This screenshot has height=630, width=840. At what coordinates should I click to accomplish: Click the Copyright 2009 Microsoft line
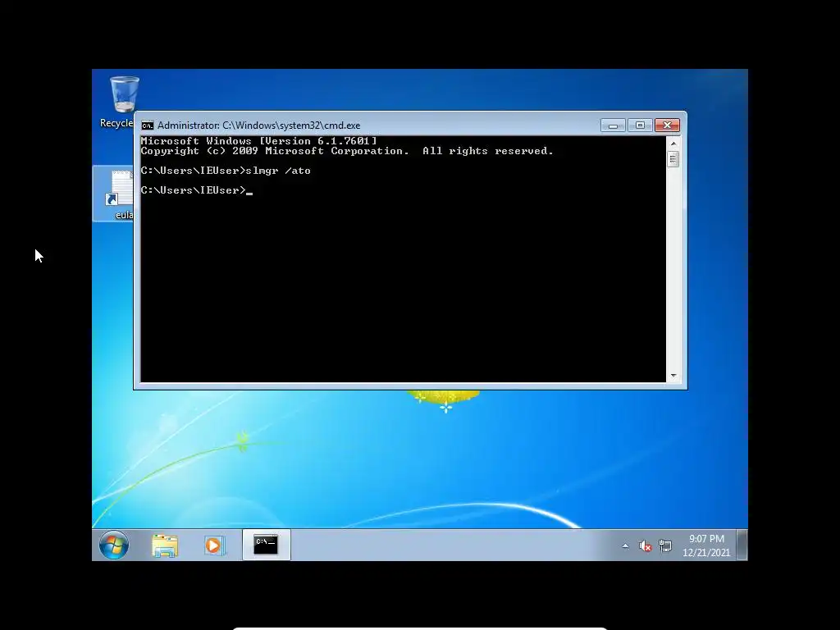[x=347, y=151]
